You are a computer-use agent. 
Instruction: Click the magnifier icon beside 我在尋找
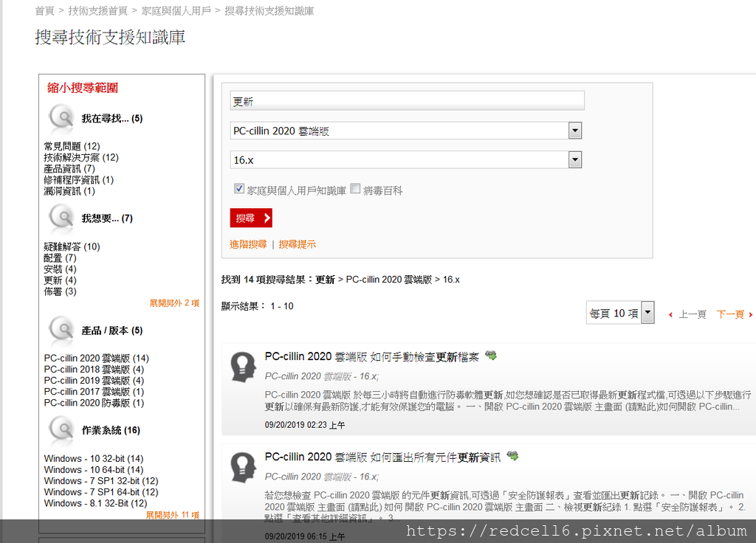coord(61,117)
